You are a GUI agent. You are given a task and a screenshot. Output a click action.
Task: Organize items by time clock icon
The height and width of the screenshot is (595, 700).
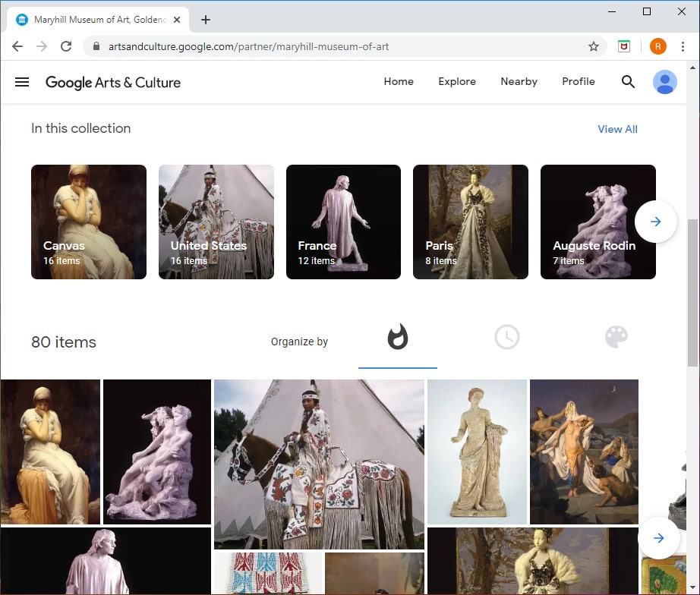506,337
